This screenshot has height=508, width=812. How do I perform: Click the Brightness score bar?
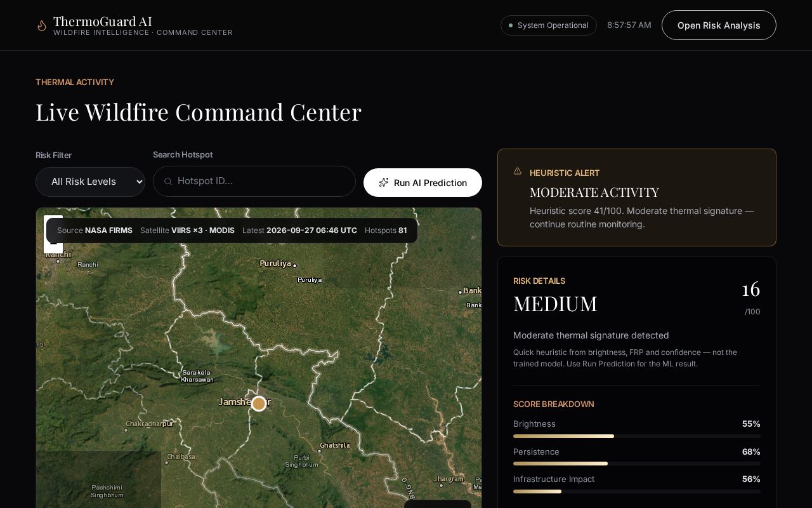click(637, 436)
